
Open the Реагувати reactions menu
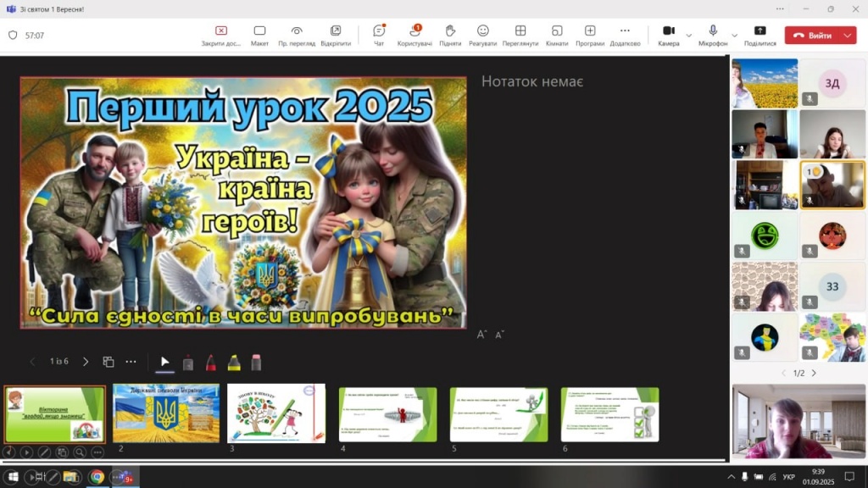(x=482, y=35)
